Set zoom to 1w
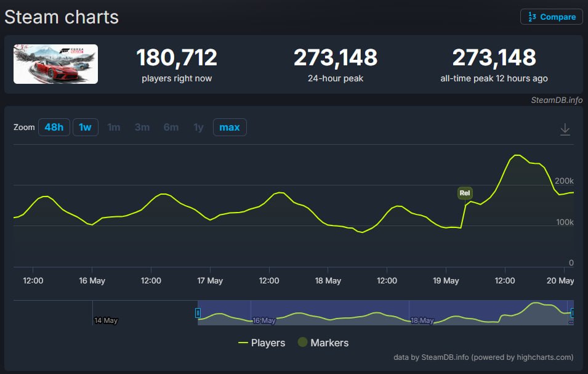The height and width of the screenshot is (374, 588). [86, 127]
